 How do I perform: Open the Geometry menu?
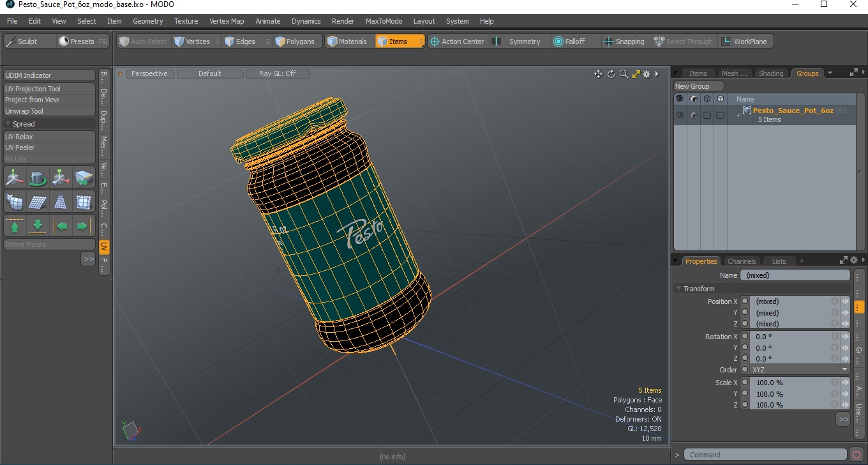coord(147,21)
